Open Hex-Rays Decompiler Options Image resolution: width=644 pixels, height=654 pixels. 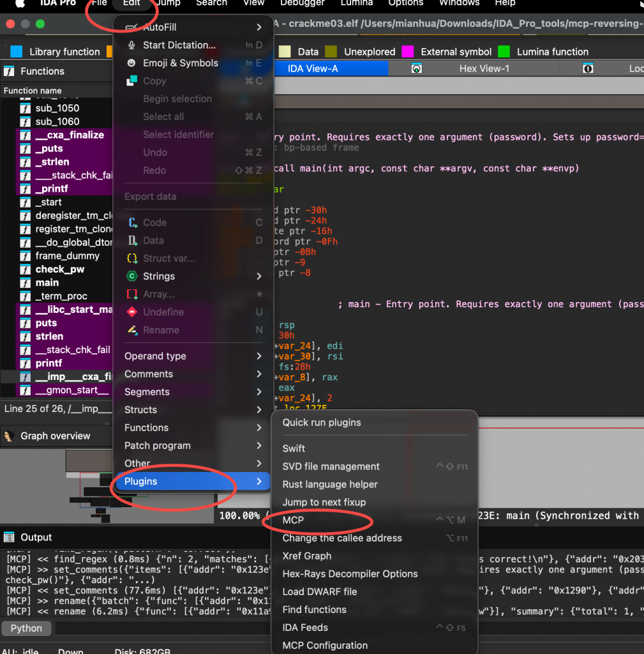pos(374,574)
